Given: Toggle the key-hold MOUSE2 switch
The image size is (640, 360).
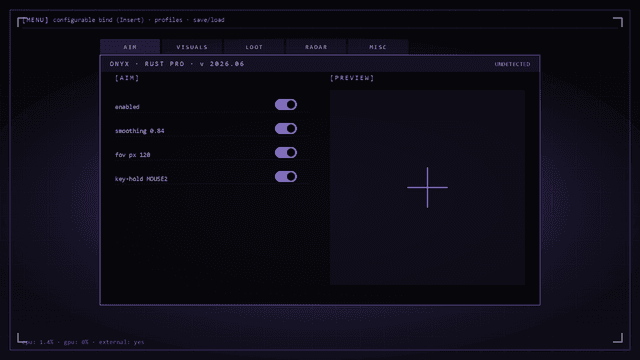Looking at the screenshot, I should 286,177.
